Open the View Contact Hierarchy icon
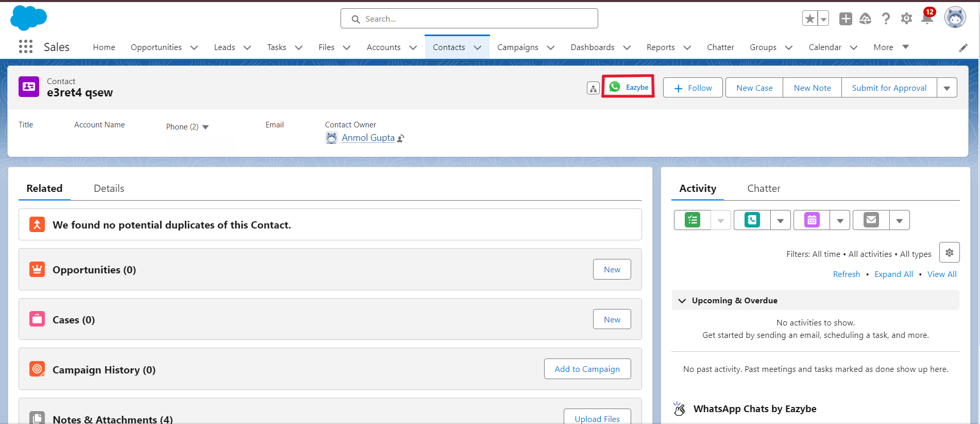Screen dimensions: 980x424 593,88
